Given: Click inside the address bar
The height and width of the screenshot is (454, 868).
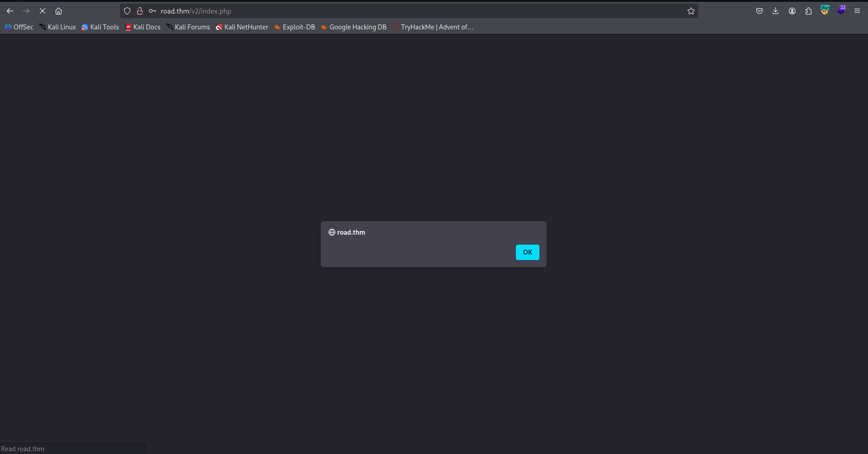Looking at the screenshot, I should [x=317, y=11].
